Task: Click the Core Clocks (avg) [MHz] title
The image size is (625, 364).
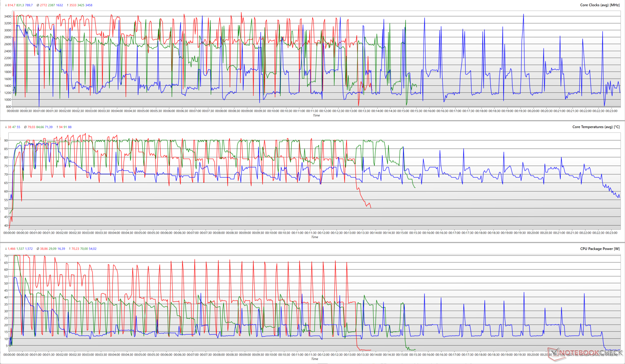Action: tap(600, 5)
